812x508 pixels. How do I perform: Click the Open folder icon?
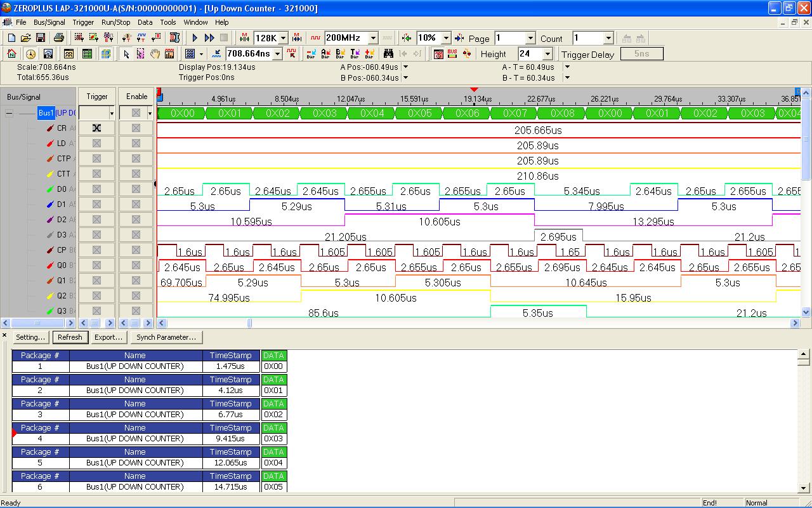26,38
